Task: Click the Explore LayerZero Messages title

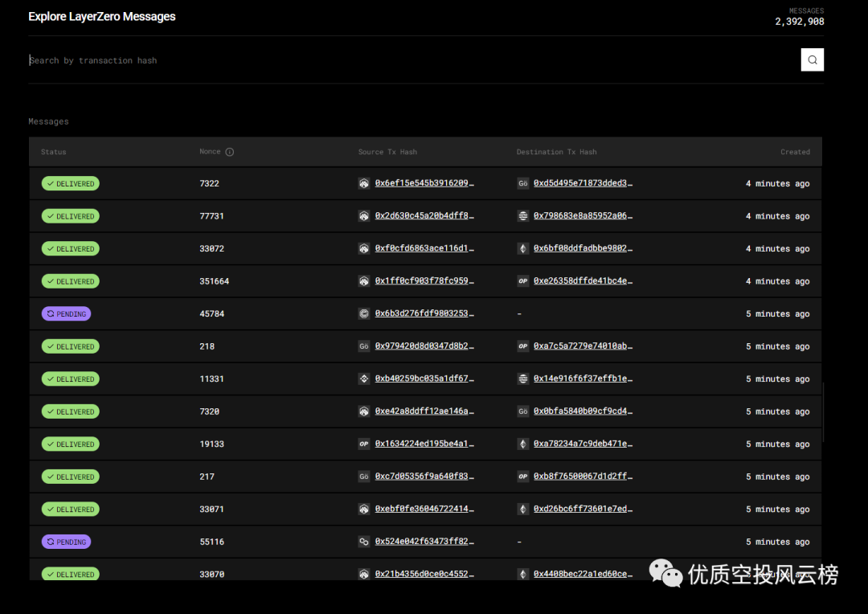Action: coord(102,17)
